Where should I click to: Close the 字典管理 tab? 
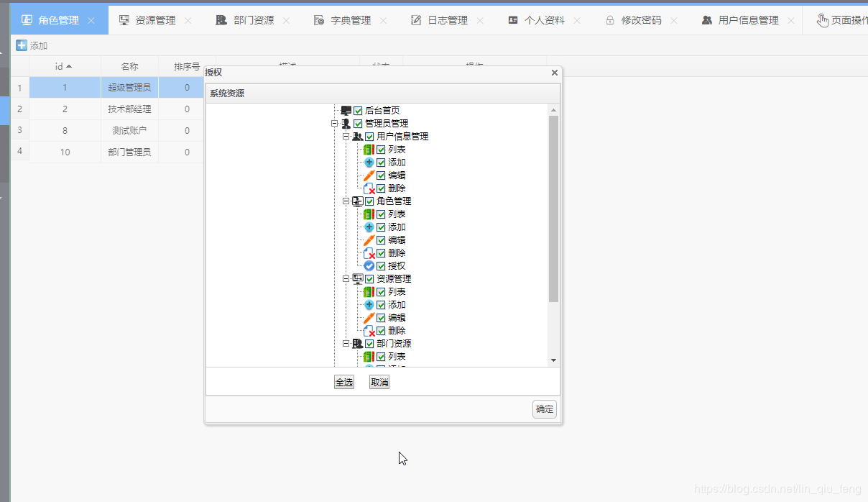click(x=383, y=21)
